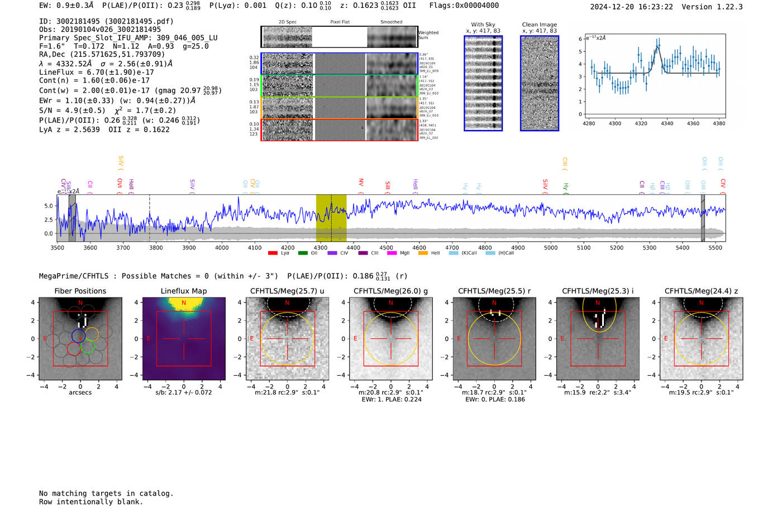Click the red Lyα legend swatch

[x=273, y=253]
